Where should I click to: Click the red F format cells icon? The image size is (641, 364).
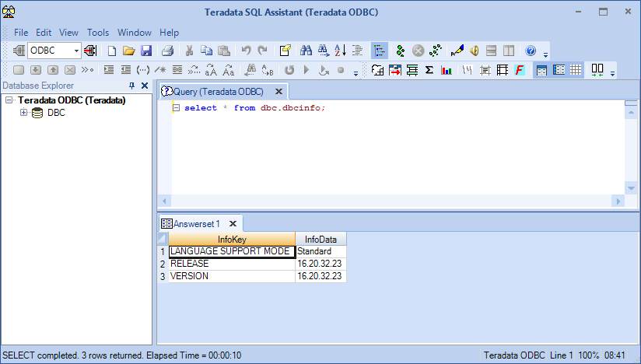point(519,70)
